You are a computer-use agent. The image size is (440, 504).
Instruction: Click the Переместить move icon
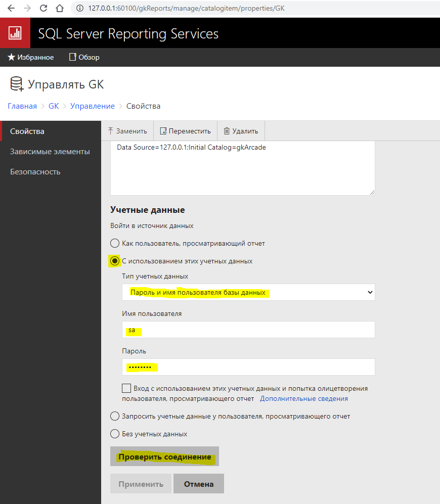click(163, 131)
